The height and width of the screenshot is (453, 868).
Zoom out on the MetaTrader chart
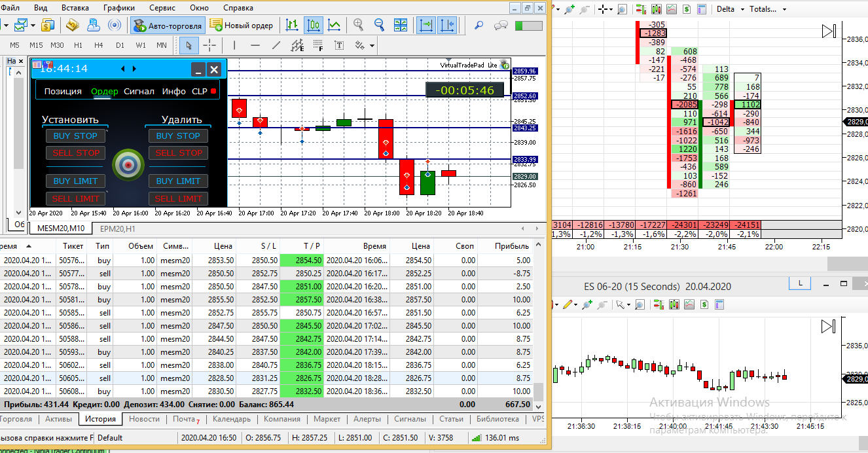[379, 26]
